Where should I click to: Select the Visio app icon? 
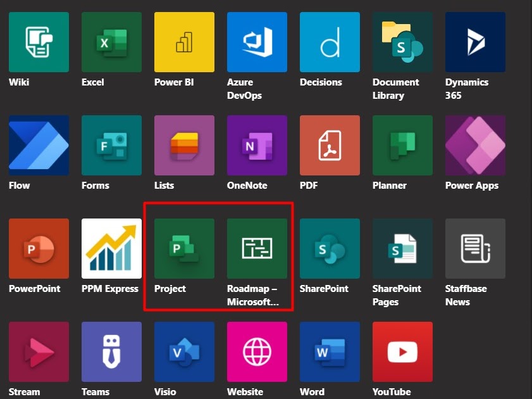(184, 351)
